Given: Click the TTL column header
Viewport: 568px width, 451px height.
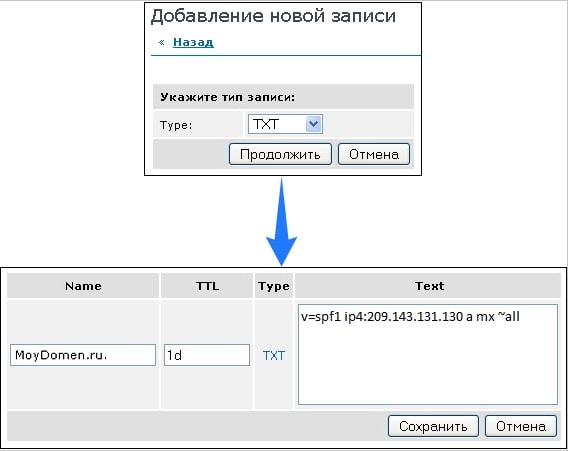Looking at the screenshot, I should [207, 286].
